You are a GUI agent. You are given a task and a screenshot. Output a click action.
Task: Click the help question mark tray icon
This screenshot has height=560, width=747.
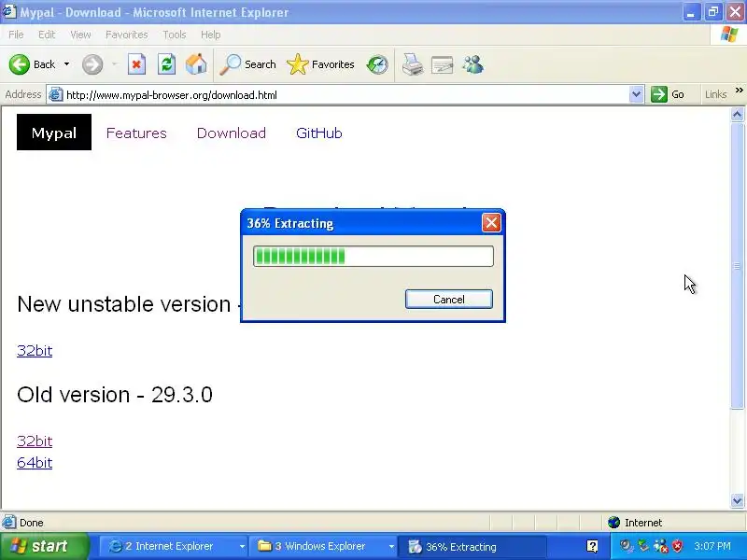592,546
